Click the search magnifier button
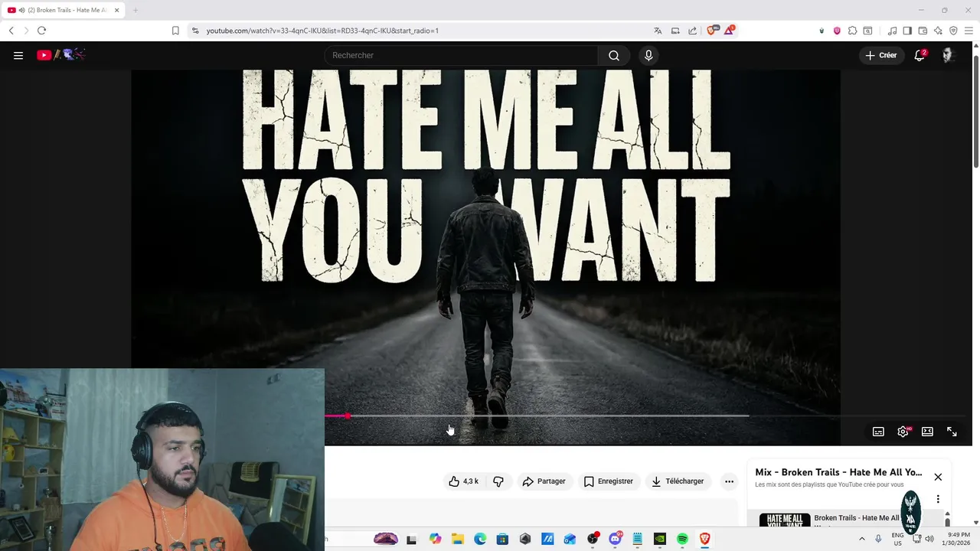 (614, 55)
